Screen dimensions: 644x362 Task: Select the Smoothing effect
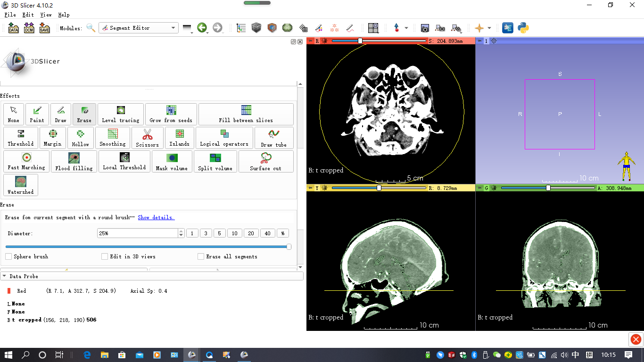[113, 138]
